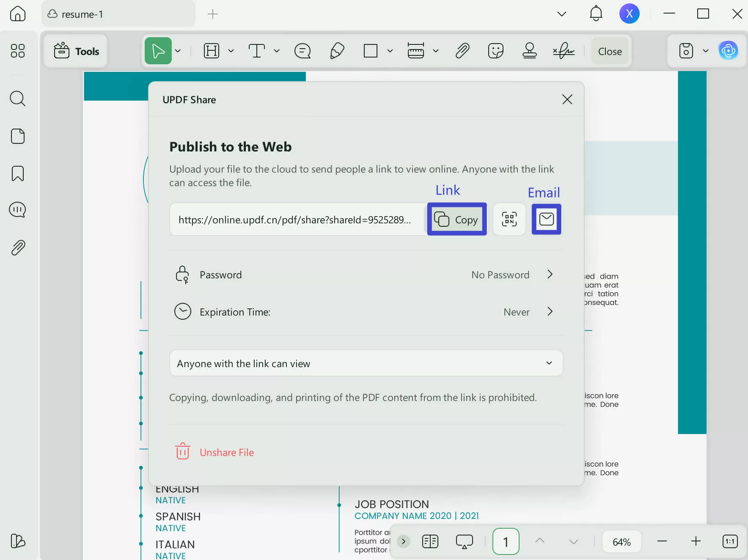Click the save file icon in top right

[686, 51]
